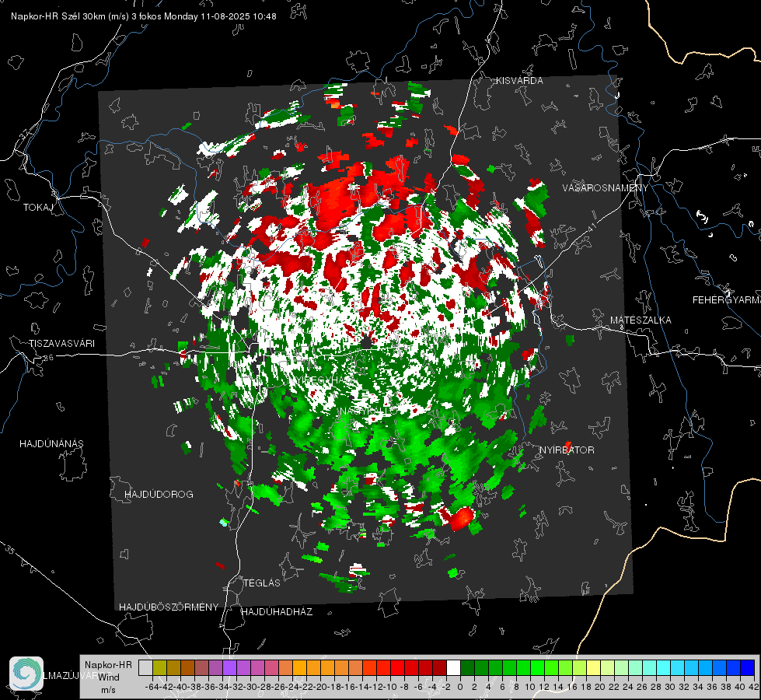
Task: Click the FEHÉRGYARMAT label at the right edge
Action: [x=727, y=300]
